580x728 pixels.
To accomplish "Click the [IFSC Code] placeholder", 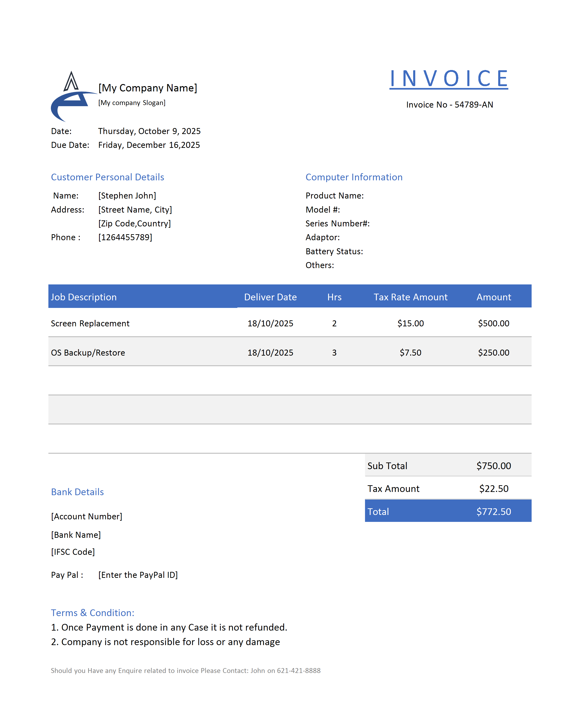I will [x=73, y=552].
